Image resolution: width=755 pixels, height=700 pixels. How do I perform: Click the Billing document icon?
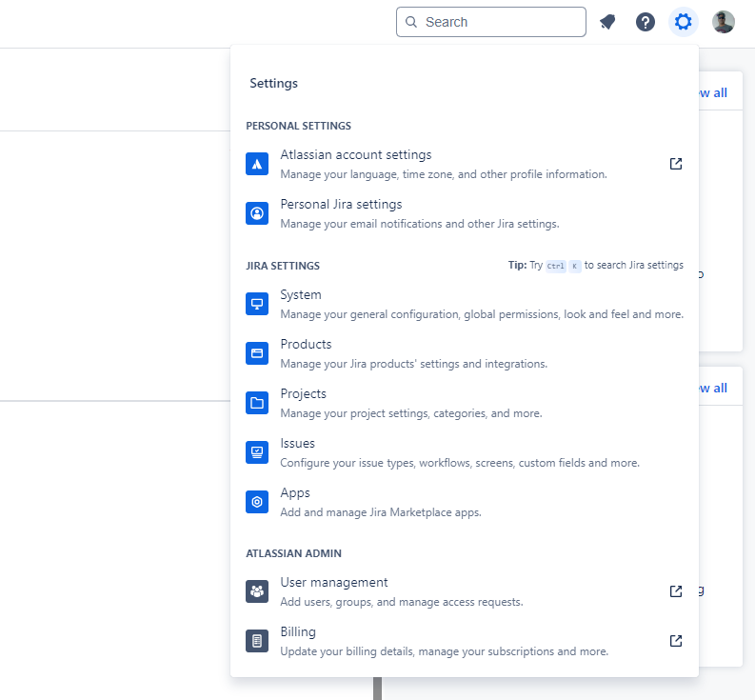click(257, 641)
